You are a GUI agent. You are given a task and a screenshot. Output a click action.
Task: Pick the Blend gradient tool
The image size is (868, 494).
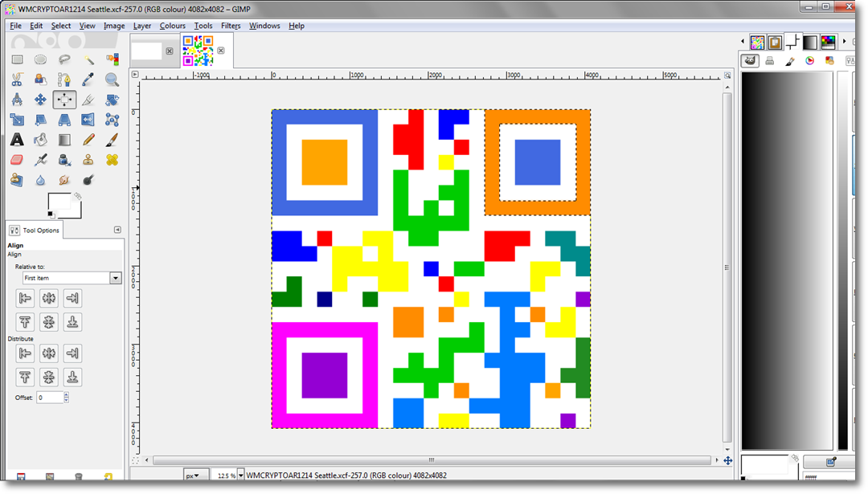64,140
